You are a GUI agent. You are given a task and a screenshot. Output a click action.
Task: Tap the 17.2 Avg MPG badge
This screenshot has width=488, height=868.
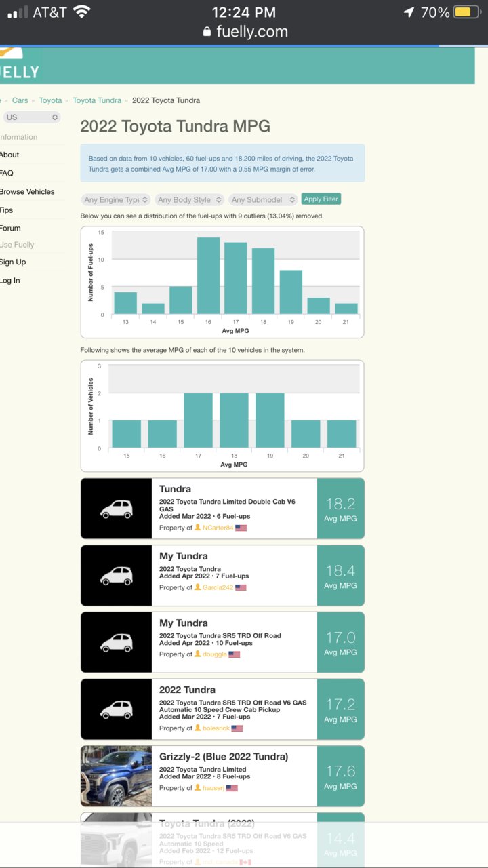click(340, 709)
